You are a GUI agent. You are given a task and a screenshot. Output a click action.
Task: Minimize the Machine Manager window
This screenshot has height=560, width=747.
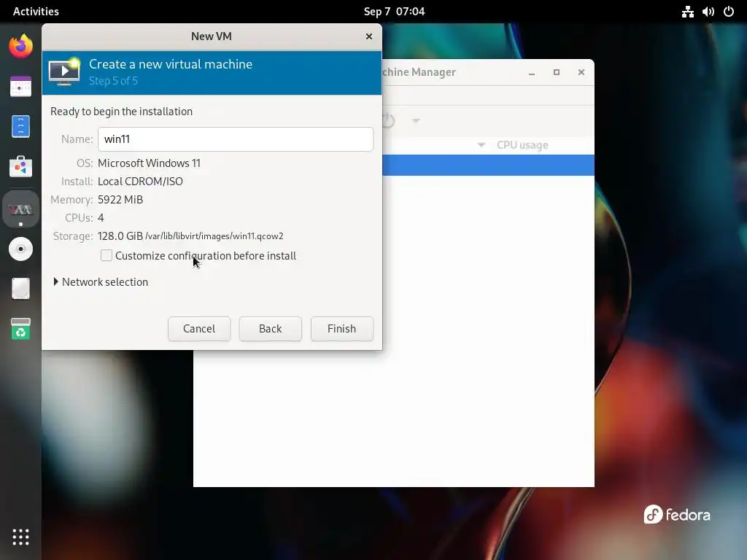(532, 72)
